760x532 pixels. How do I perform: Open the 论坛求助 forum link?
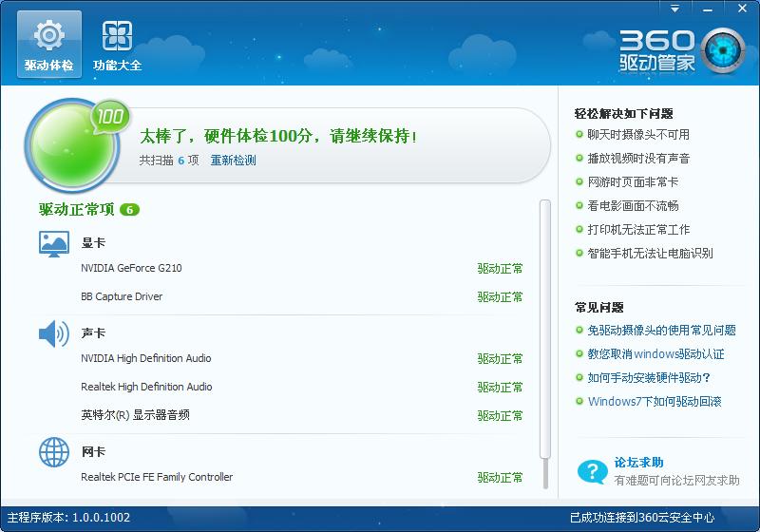638,463
